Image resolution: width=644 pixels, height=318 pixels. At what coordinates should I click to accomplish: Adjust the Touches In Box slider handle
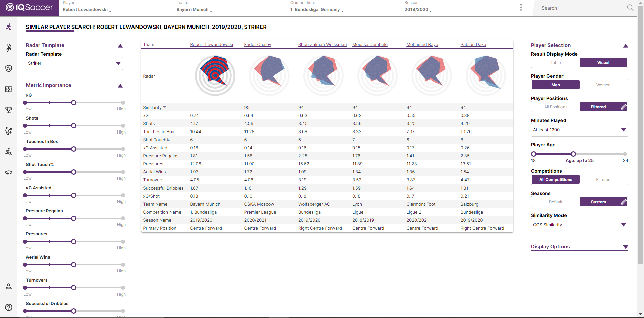74,149
